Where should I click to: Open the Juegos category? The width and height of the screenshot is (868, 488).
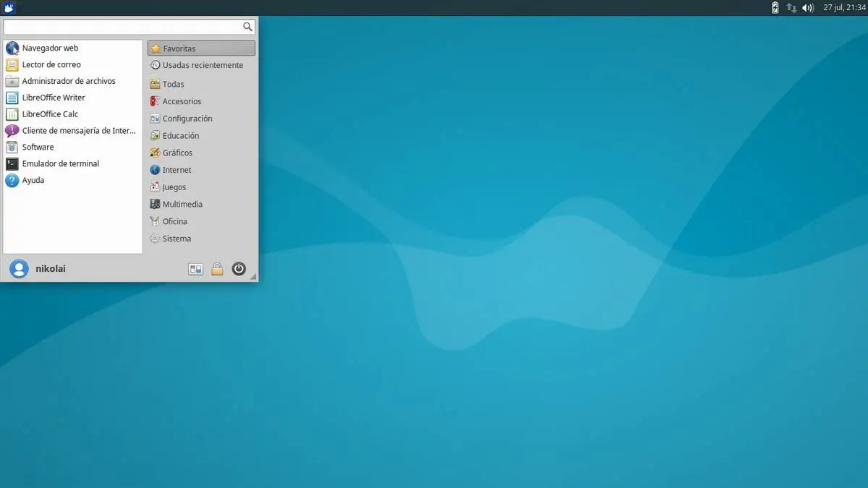pos(201,187)
